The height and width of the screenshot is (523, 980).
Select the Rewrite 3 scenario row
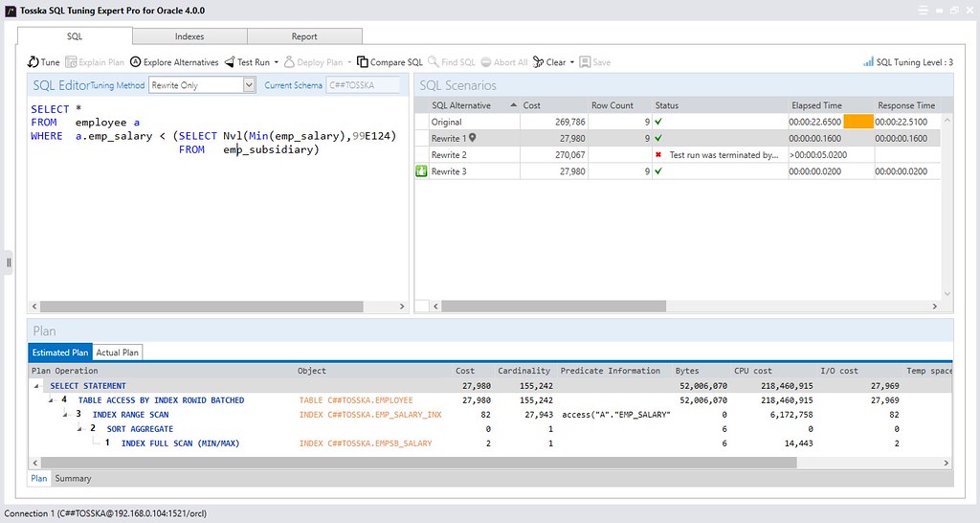click(x=678, y=171)
